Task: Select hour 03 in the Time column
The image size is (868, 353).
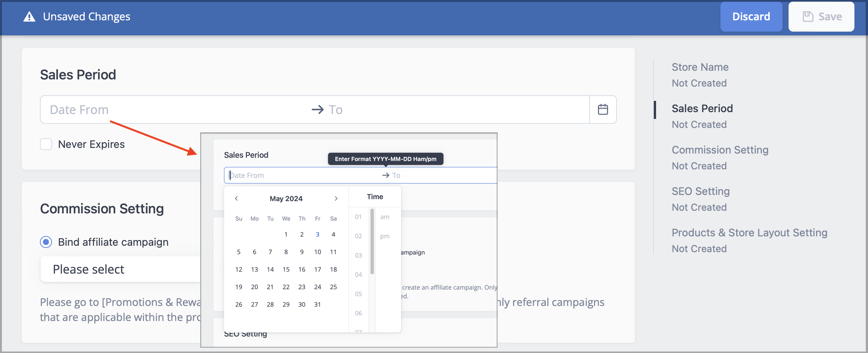Action: [358, 255]
